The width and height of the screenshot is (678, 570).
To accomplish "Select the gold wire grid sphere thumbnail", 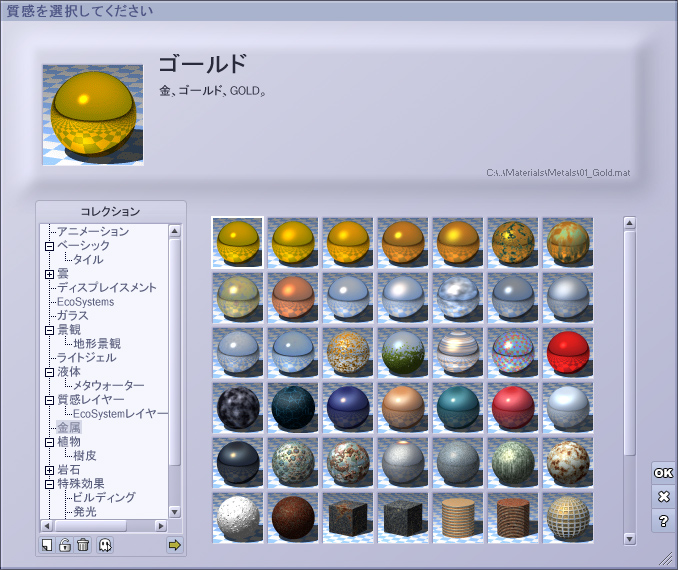I will [x=568, y=518].
